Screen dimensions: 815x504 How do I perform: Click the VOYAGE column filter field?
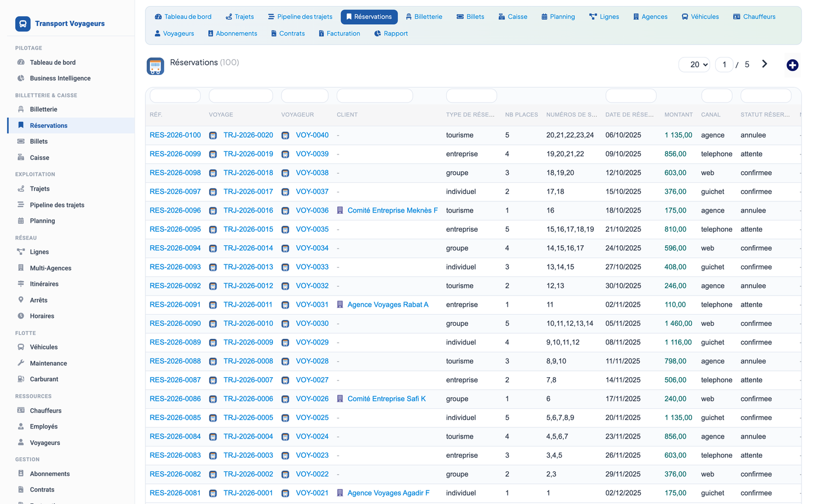coord(241,96)
